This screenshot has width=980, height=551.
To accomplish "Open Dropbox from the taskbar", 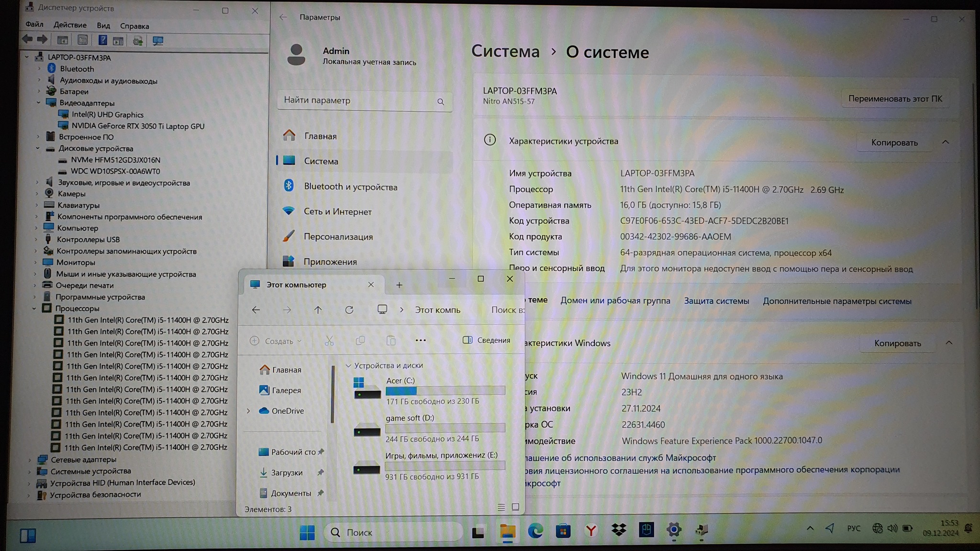I will point(619,530).
